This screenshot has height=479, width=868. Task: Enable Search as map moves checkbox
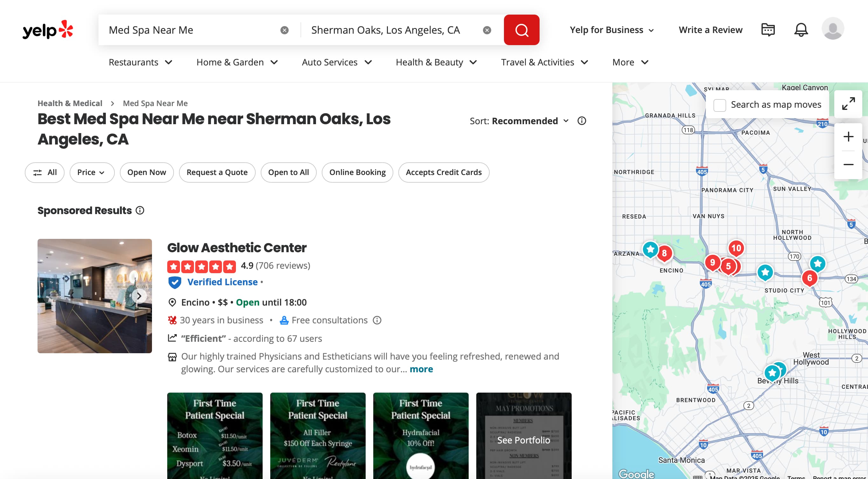[720, 105]
